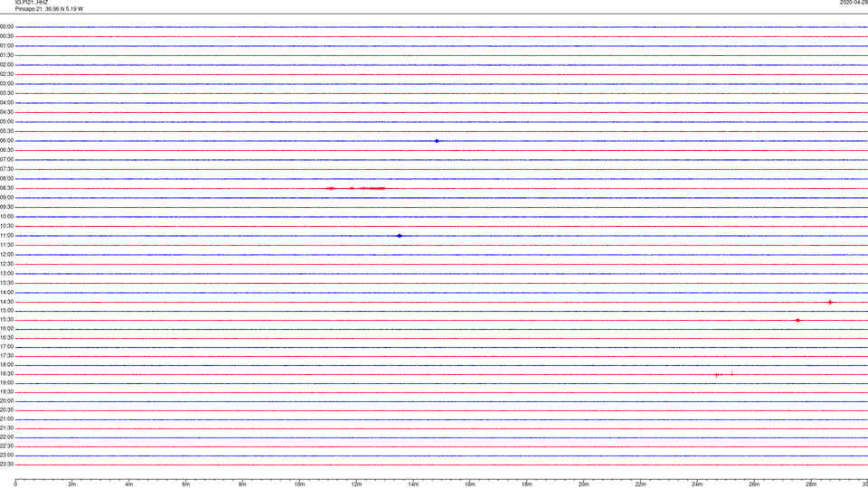Select the 18:30 time label
868x488 pixels.
coord(6,374)
